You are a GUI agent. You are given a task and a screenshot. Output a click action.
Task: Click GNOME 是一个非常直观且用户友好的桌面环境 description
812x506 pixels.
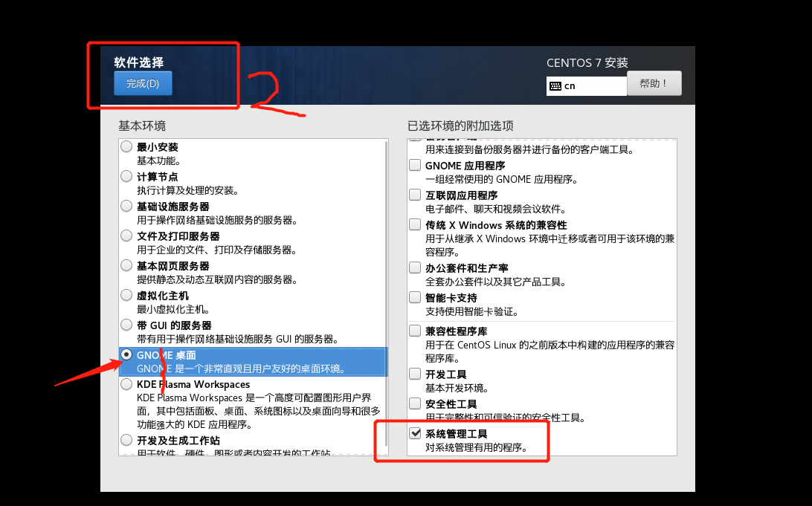242,369
